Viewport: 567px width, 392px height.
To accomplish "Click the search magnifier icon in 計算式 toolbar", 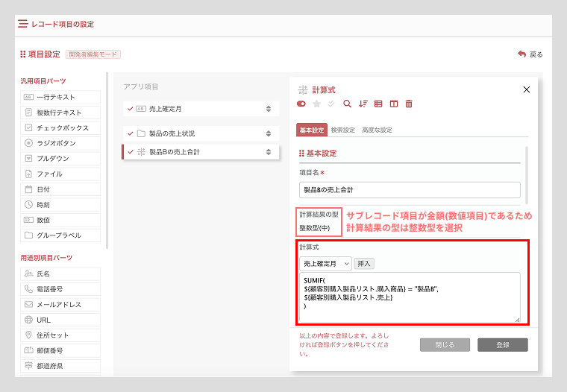I will click(x=347, y=104).
